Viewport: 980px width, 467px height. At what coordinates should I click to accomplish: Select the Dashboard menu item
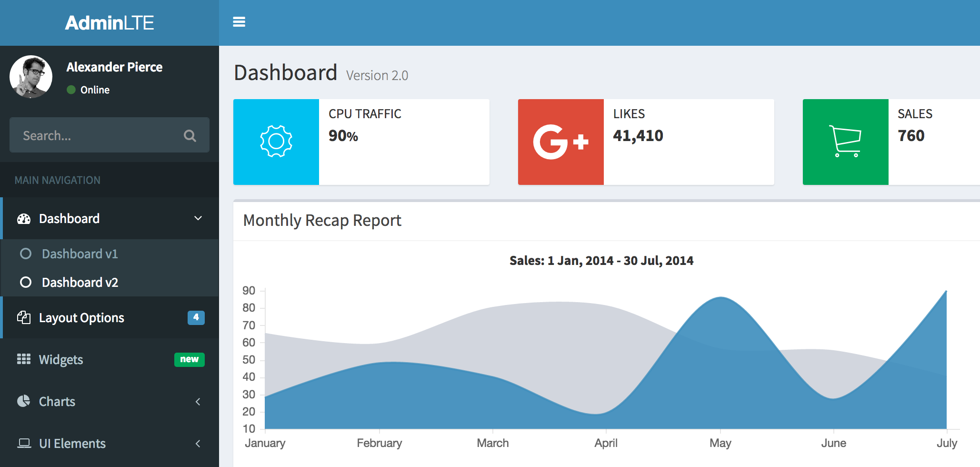tap(110, 218)
